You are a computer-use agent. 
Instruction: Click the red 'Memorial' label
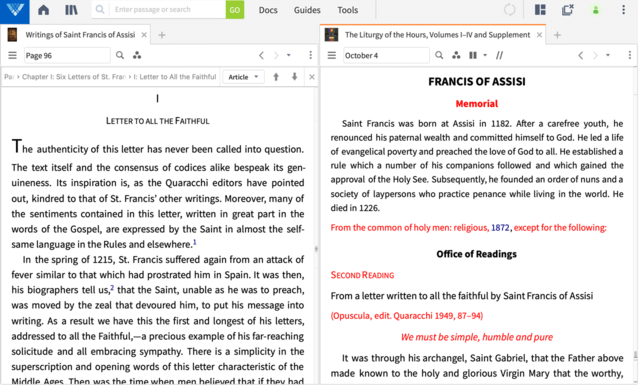point(476,104)
